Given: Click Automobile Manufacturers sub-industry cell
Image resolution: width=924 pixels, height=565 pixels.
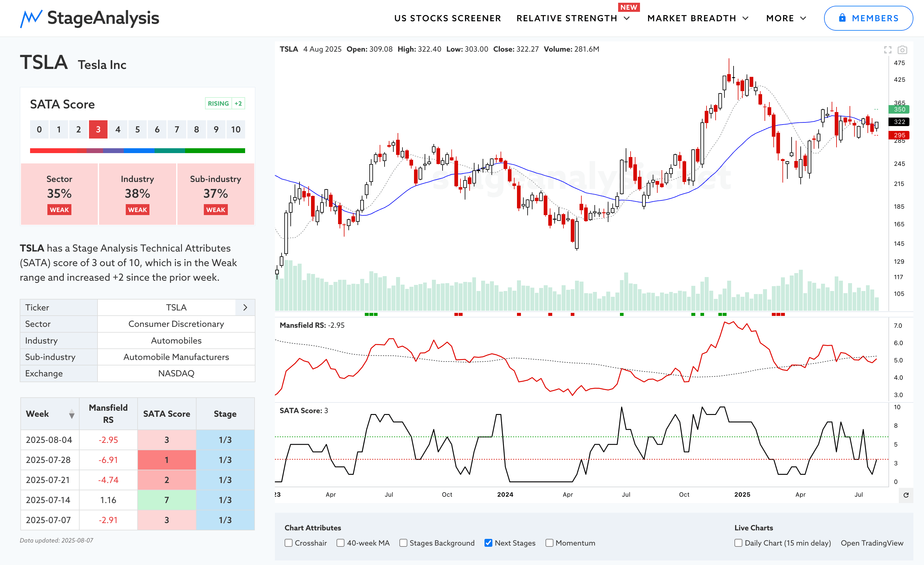Looking at the screenshot, I should 176,357.
